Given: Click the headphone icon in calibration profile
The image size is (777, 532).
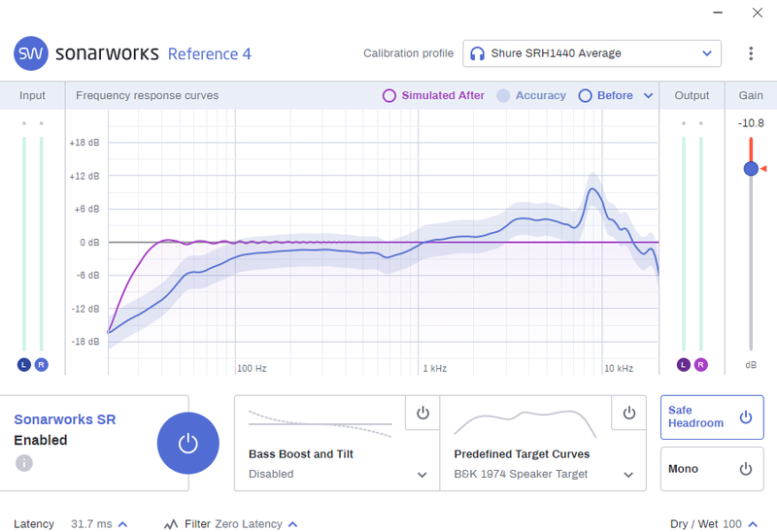Looking at the screenshot, I should click(x=477, y=53).
